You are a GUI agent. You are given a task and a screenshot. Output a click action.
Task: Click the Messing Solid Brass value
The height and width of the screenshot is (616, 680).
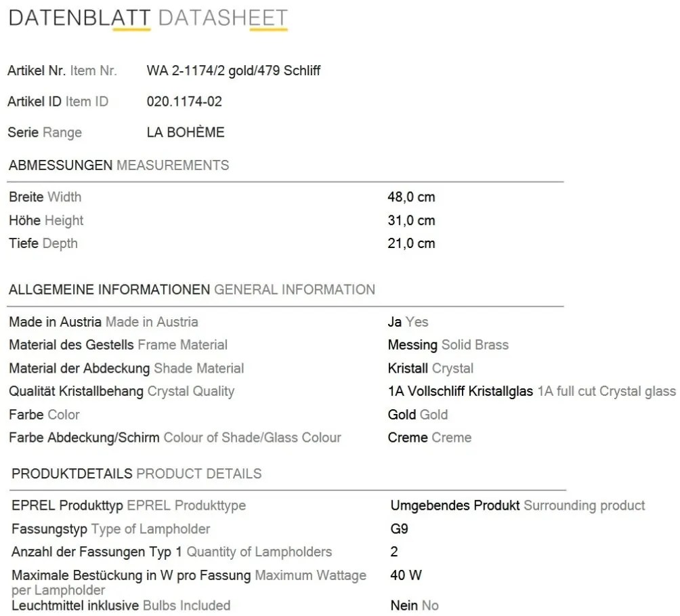click(x=448, y=345)
